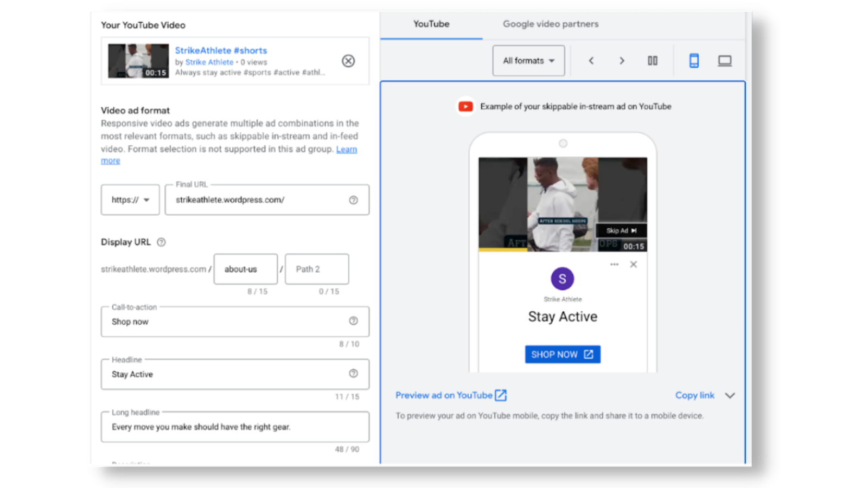Screen dimensions: 868x488
Task: Click the strikeathlete.wordpress.com display URL text
Action: point(154,269)
